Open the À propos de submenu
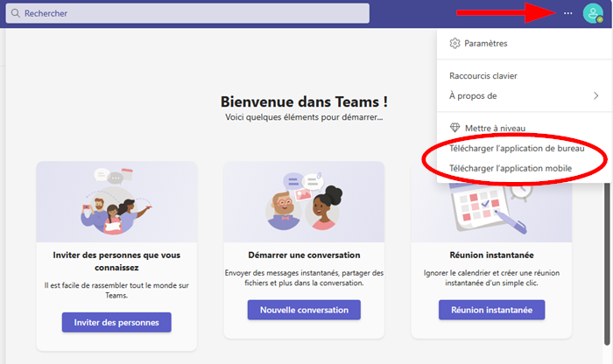 point(525,95)
